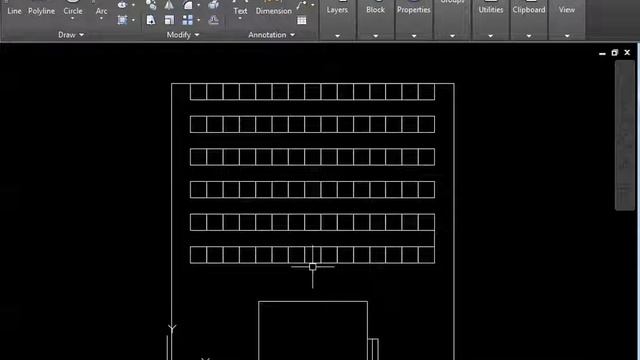Click the Table tool icon

302,20
